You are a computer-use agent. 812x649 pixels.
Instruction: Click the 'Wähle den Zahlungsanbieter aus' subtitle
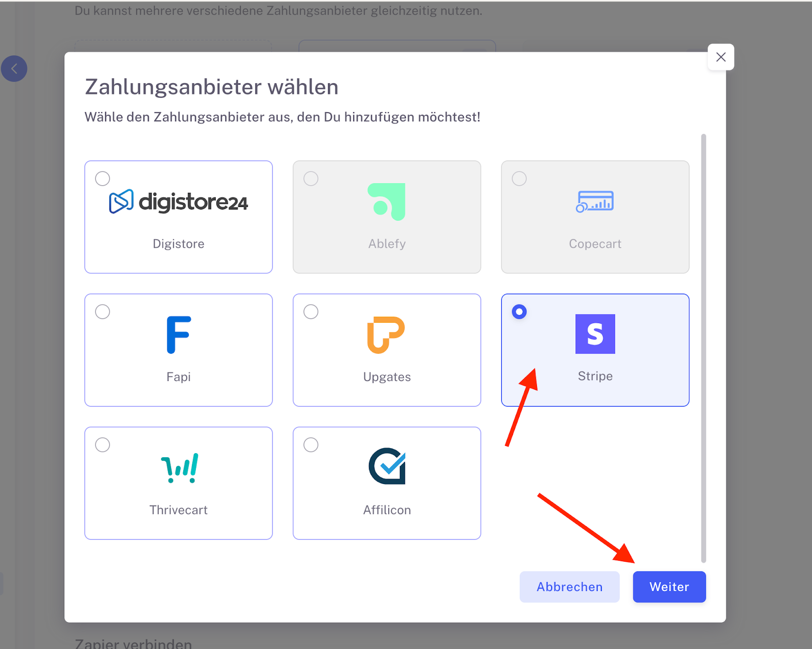(283, 117)
